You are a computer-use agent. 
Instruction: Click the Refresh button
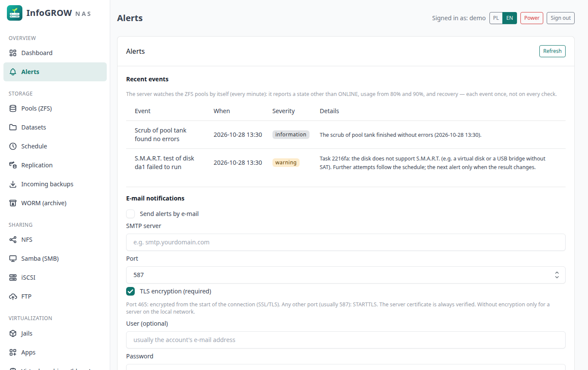552,51
